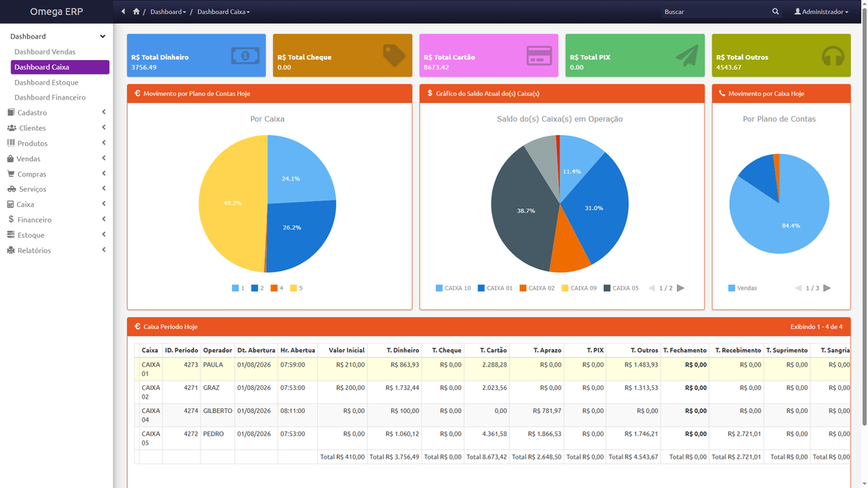
Task: Expand the Clientes menu chevron
Action: click(103, 128)
